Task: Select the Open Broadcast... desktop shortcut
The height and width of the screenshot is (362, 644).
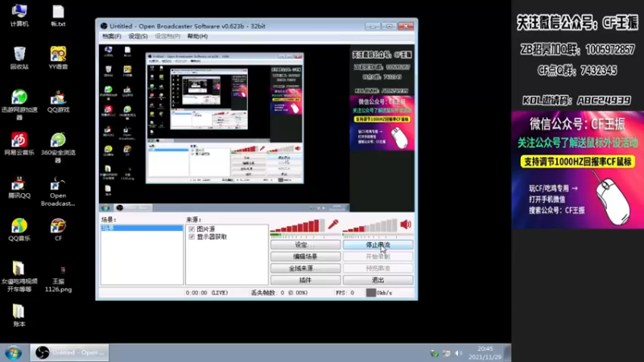Action: point(58,191)
